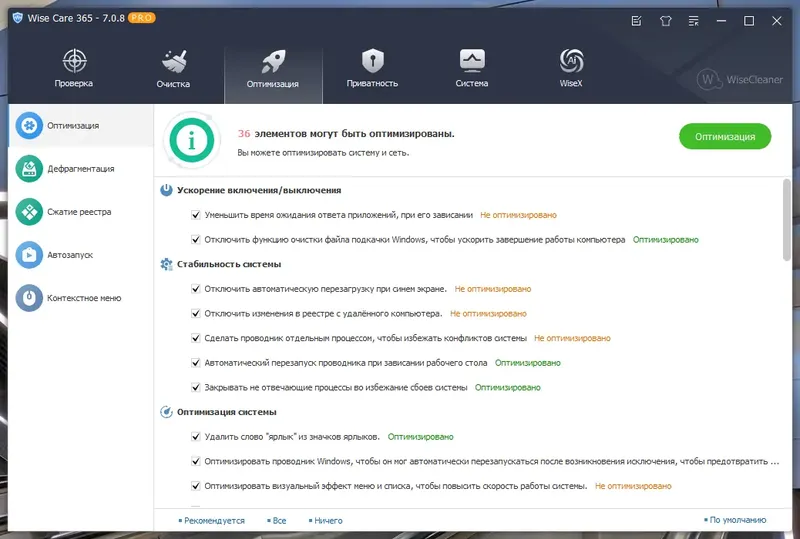Uncheck Уменьшить время ожидания ответа приложений

point(195,215)
